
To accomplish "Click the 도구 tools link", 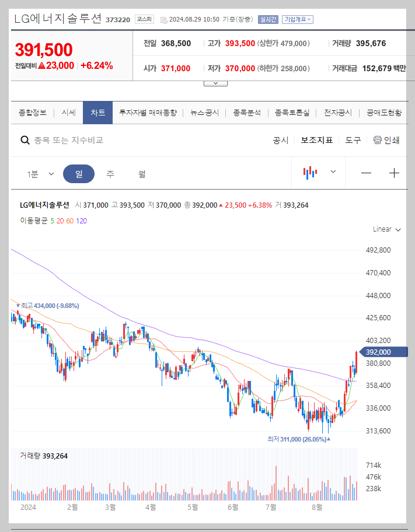I will [x=353, y=140].
